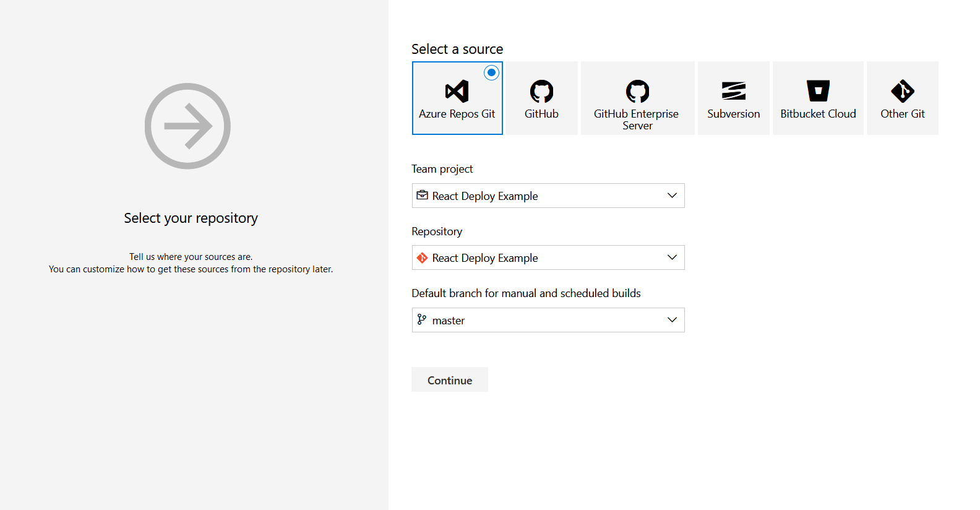Click the 'Subversion' label text

tap(734, 114)
